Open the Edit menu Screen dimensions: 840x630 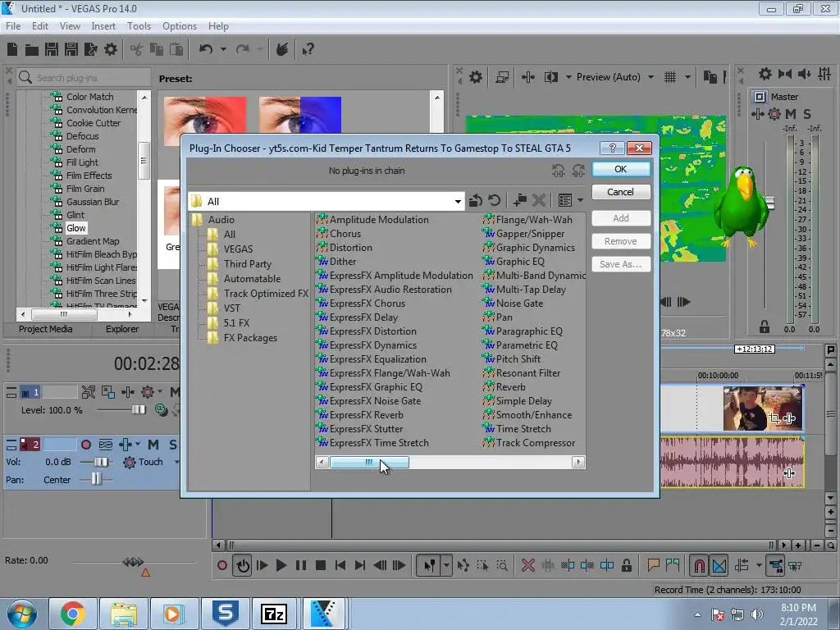[40, 25]
